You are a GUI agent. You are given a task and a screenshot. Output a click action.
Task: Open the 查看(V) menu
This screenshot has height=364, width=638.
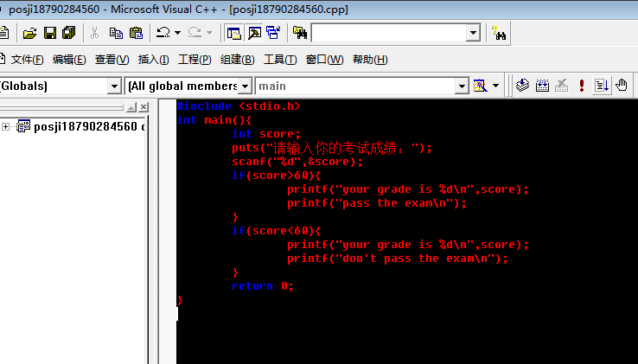(x=112, y=60)
